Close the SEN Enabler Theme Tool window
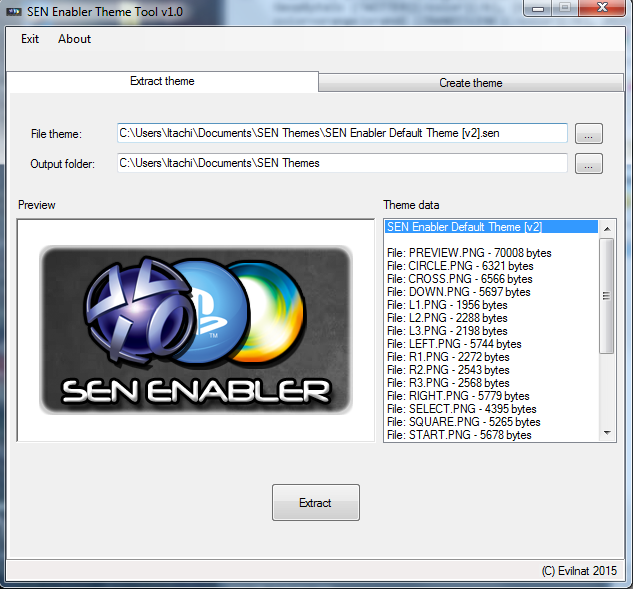 pyautogui.click(x=602, y=8)
